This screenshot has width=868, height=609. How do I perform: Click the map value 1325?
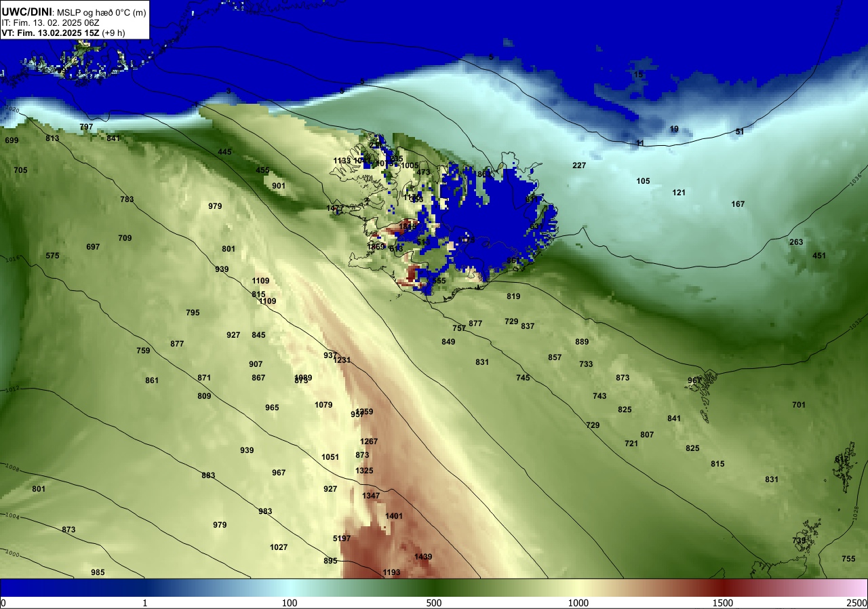[364, 471]
